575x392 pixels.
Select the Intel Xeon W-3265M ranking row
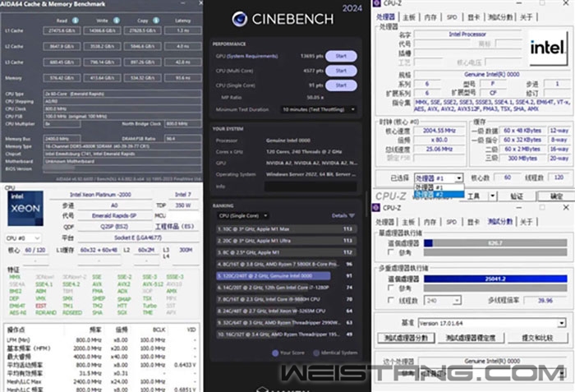286,311
